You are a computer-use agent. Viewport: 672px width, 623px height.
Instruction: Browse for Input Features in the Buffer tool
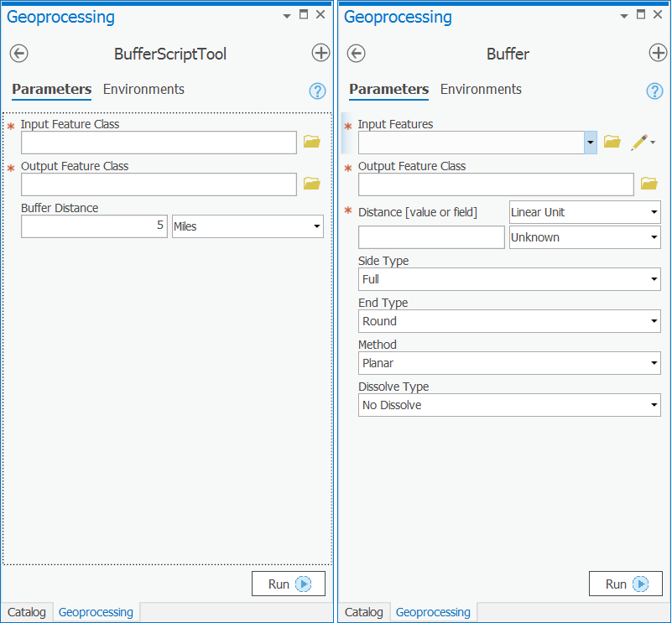click(612, 143)
